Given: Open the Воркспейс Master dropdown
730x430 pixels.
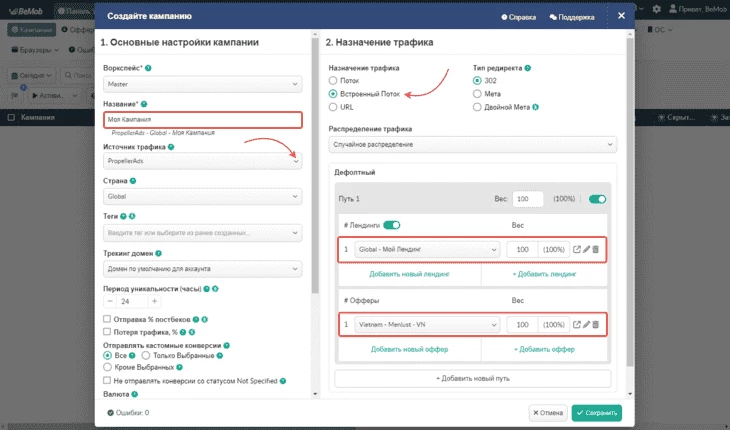Looking at the screenshot, I should (203, 84).
